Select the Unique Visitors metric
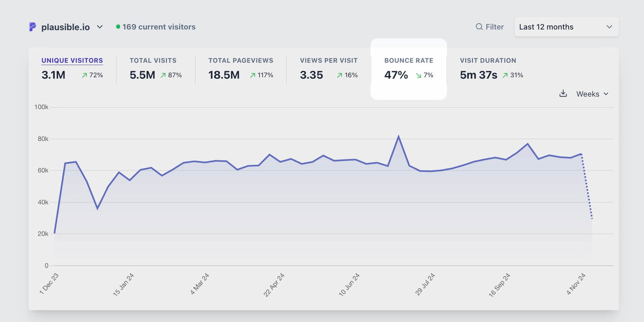Screen dimensions: 644x322 72,60
